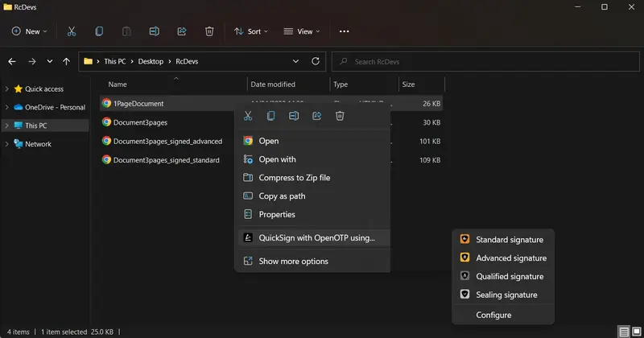
Task: Click the Rename icon in the top toolbar
Action: (x=154, y=31)
